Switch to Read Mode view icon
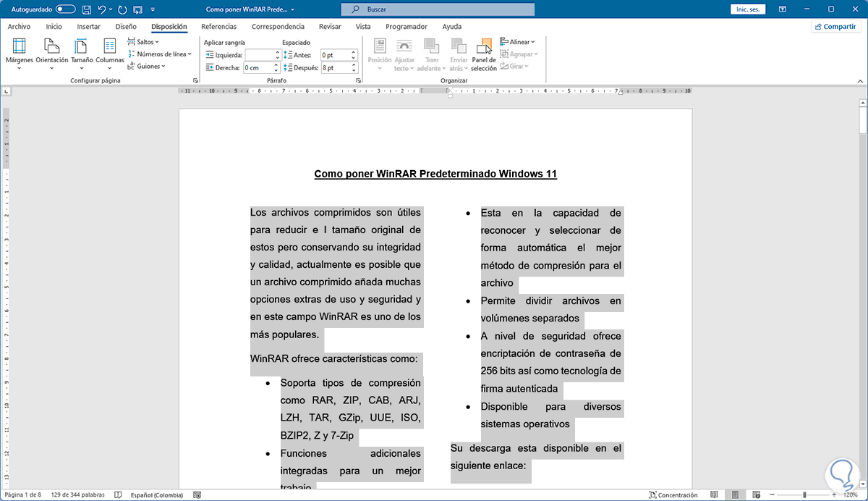The width and height of the screenshot is (868, 501). (x=714, y=495)
